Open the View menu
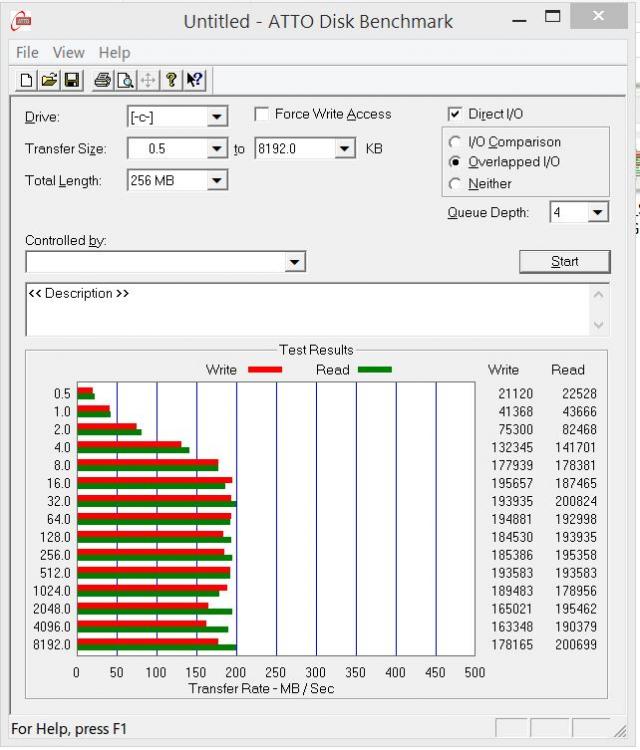Screen dimensions: 640x750 (x=68, y=52)
